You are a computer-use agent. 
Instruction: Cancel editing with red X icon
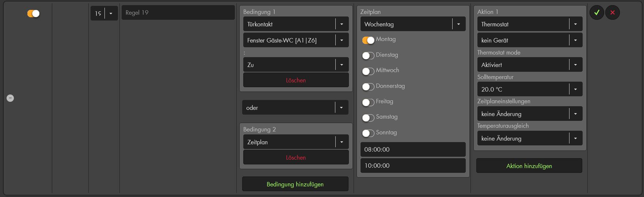click(613, 12)
